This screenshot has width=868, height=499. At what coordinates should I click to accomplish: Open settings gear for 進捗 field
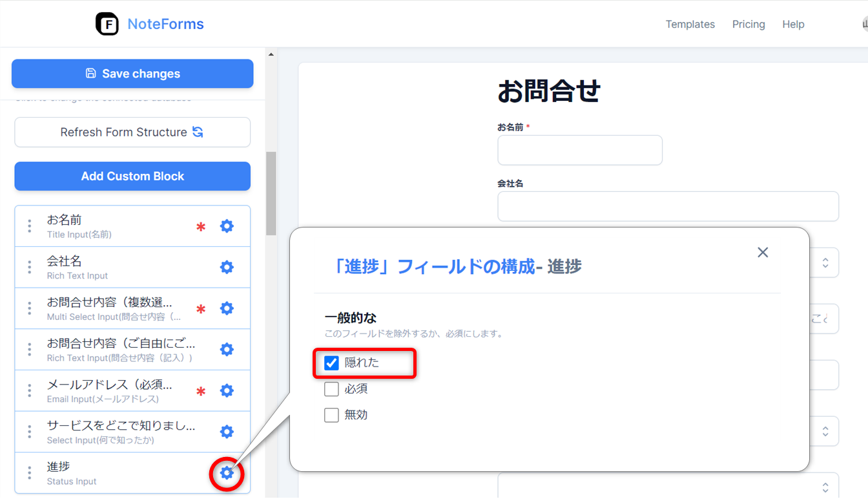tap(227, 473)
